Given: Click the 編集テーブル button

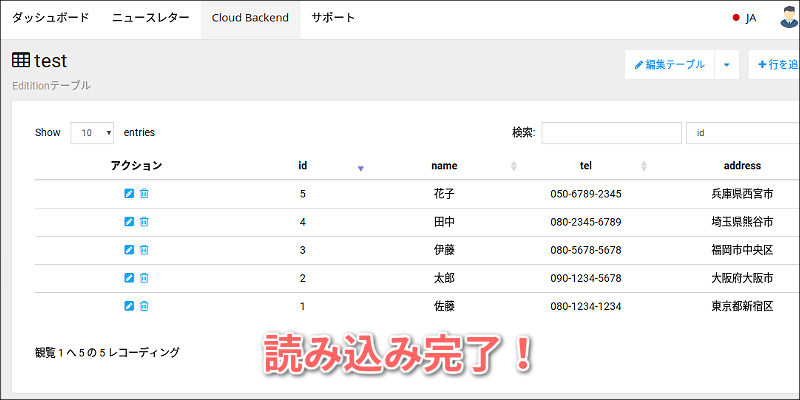Looking at the screenshot, I should (669, 65).
